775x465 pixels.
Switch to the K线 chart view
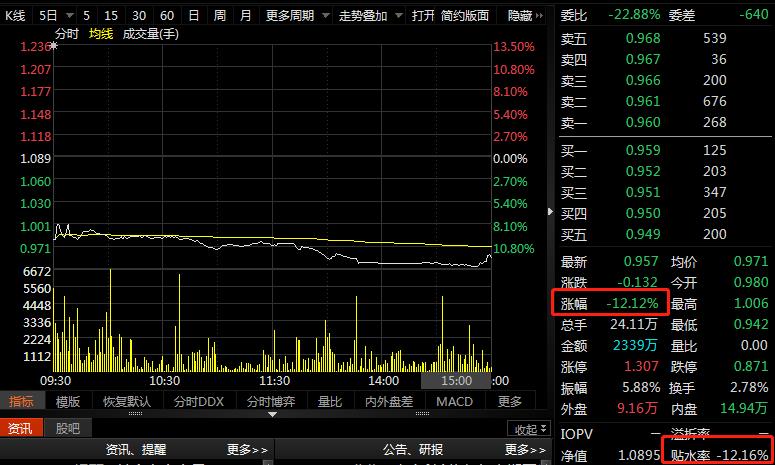[15, 16]
